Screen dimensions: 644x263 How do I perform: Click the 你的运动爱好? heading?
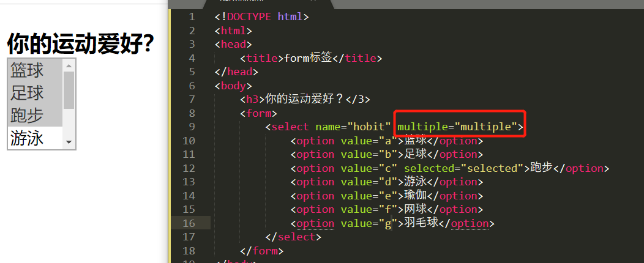[81, 43]
